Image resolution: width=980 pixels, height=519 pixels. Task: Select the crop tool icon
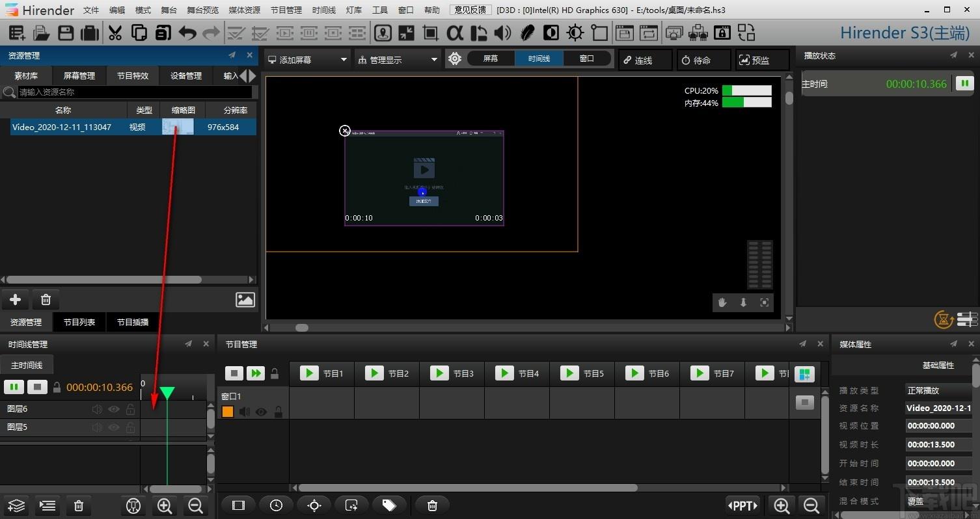430,33
